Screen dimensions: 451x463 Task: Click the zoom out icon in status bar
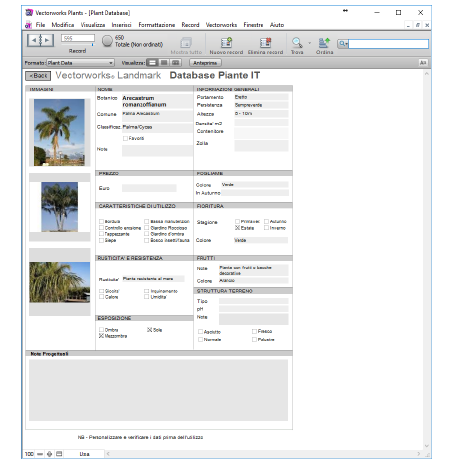(x=40, y=454)
